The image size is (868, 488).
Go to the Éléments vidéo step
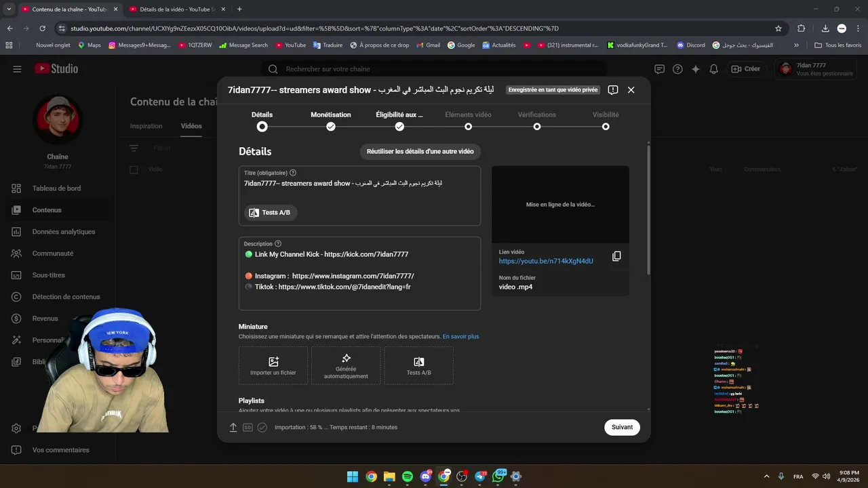tap(468, 121)
